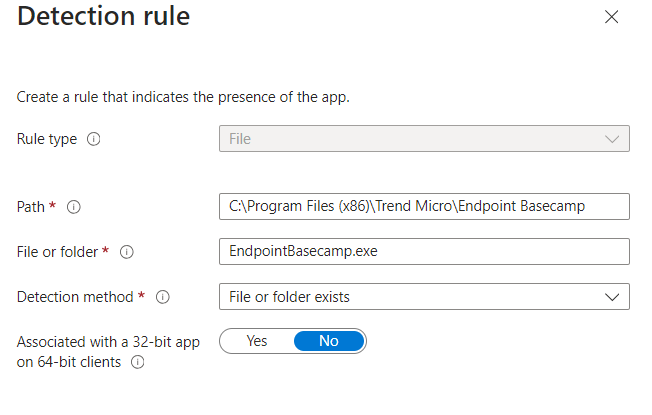Click the File or folder info icon
Screen dimensions: 652x415
click(x=127, y=252)
